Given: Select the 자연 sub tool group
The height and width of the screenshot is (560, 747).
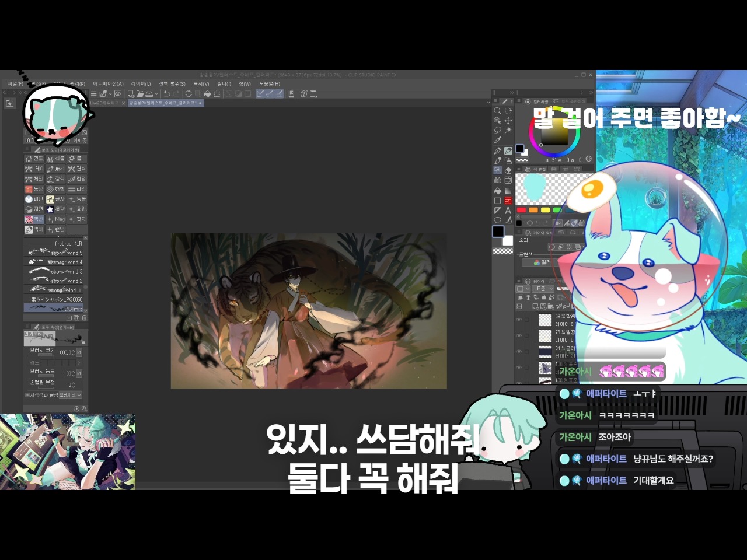Looking at the screenshot, I should (34, 209).
